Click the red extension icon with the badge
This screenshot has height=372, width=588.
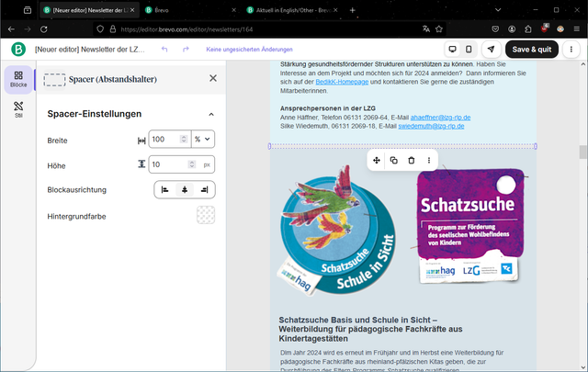pos(545,28)
